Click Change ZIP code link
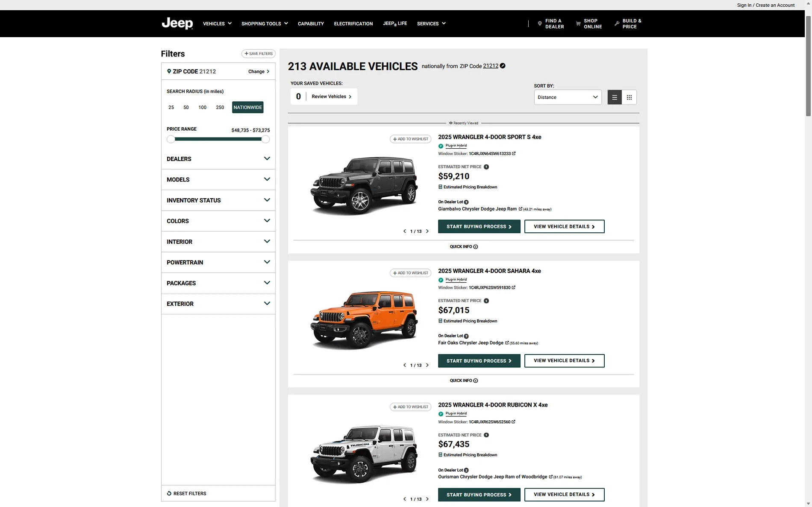The width and height of the screenshot is (812, 507). pyautogui.click(x=259, y=71)
